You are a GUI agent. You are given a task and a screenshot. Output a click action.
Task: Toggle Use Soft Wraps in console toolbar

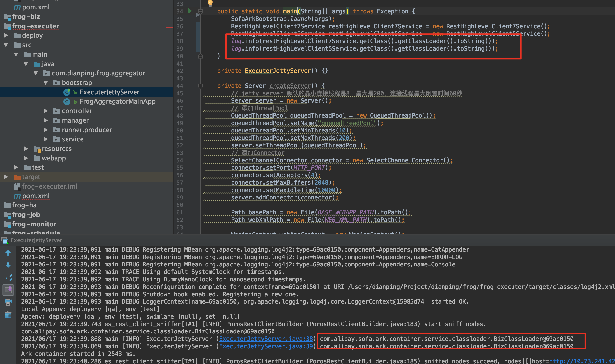8,277
